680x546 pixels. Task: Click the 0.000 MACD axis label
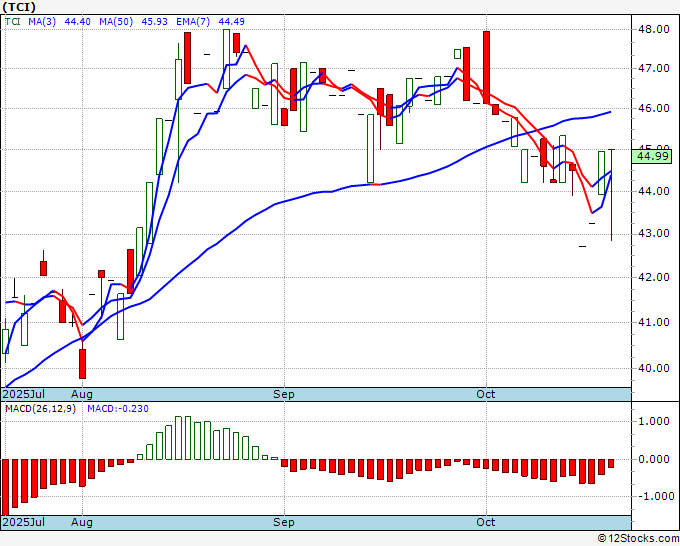[x=656, y=459]
